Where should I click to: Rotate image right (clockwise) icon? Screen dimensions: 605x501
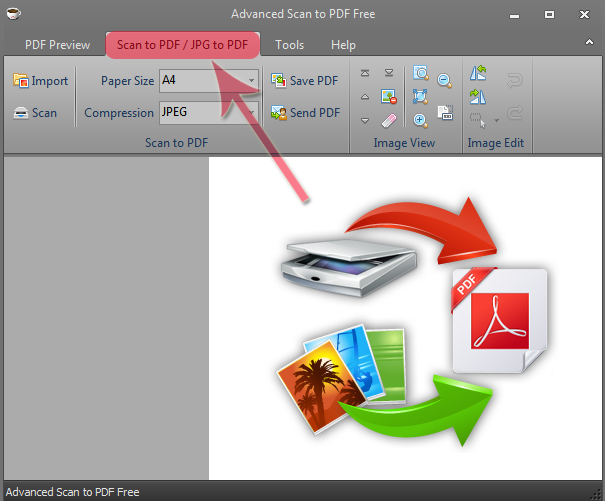tap(478, 96)
